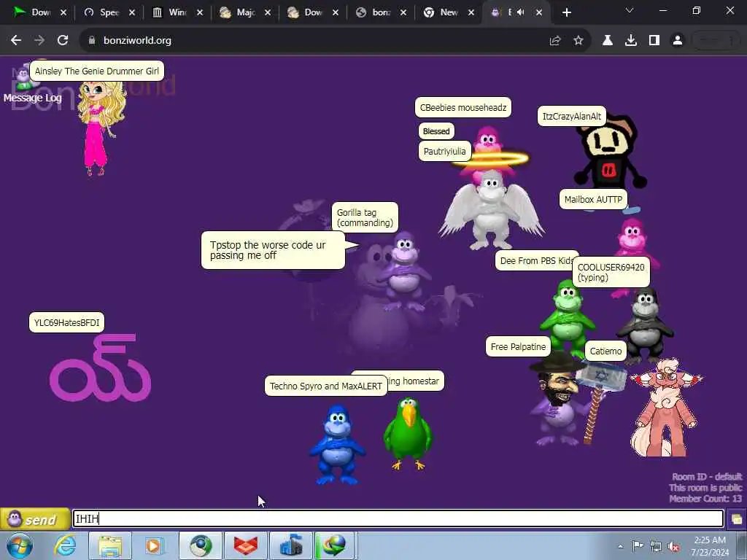The width and height of the screenshot is (747, 560).
Task: Click the chat message input field
Action: tap(398, 518)
